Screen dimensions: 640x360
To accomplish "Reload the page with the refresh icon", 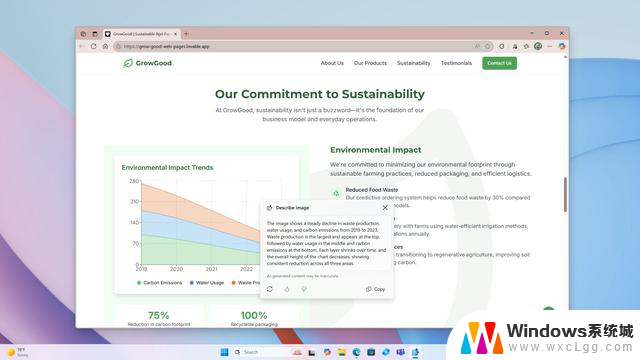I will click(94, 47).
